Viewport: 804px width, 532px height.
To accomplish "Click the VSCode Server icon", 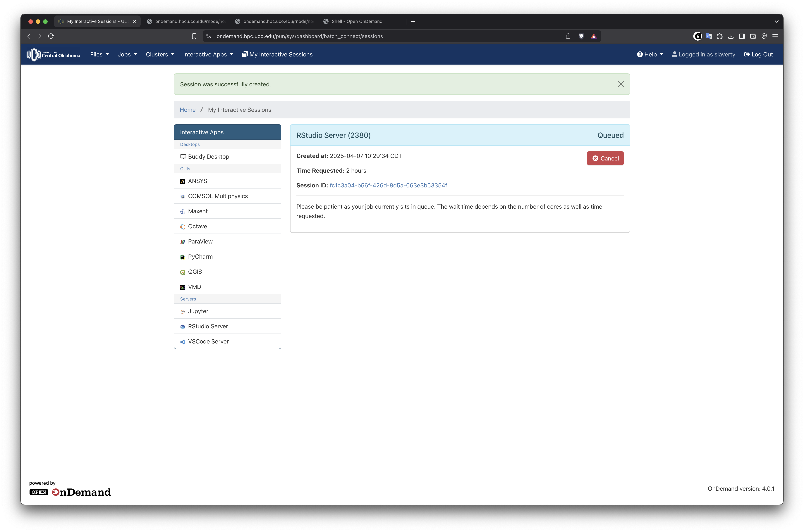I will click(x=183, y=342).
